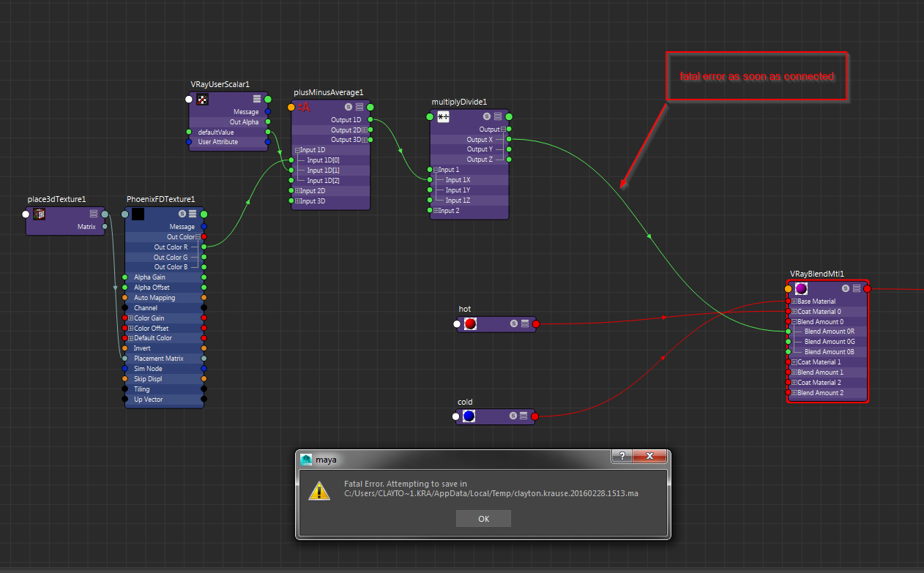Click the red sphere swatch on hot node
The width and height of the screenshot is (924, 573).
tap(470, 323)
